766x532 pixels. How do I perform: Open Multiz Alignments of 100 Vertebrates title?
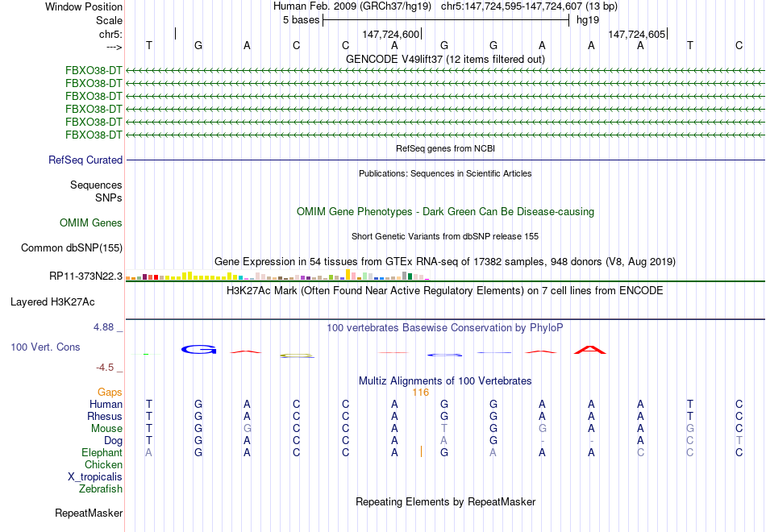pyautogui.click(x=445, y=381)
